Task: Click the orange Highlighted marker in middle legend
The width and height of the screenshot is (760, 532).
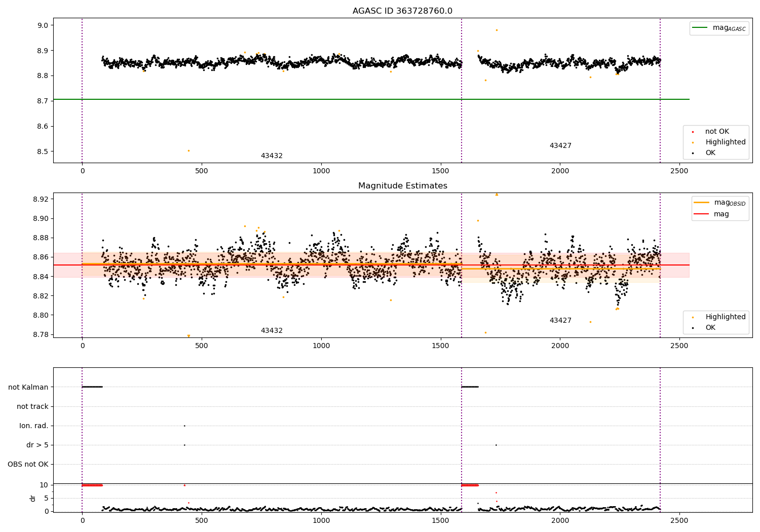Action: pos(693,317)
